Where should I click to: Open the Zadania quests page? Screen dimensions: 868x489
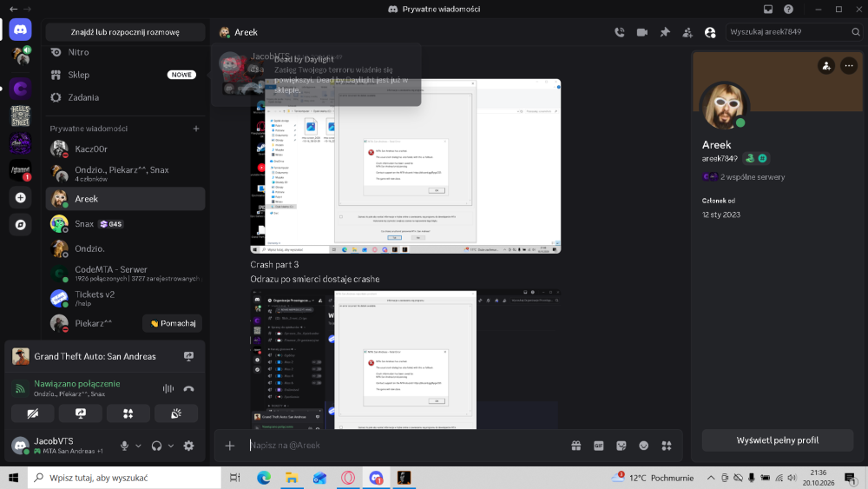click(125, 97)
